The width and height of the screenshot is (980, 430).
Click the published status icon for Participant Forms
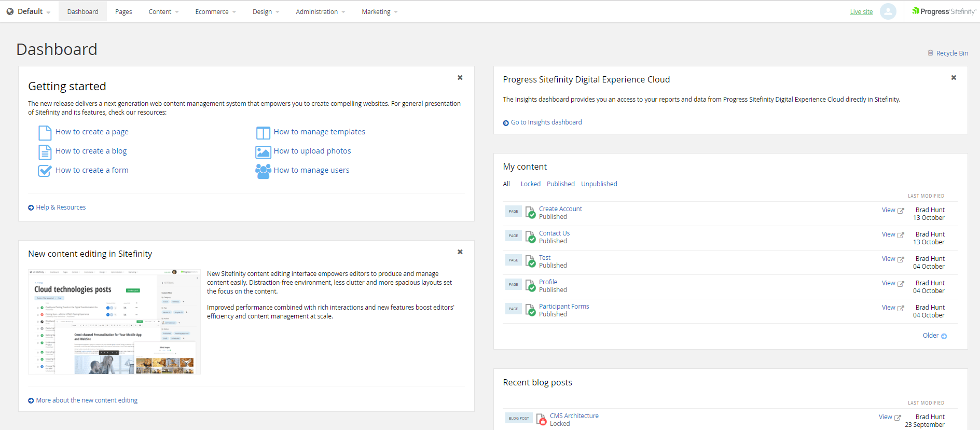(x=530, y=310)
